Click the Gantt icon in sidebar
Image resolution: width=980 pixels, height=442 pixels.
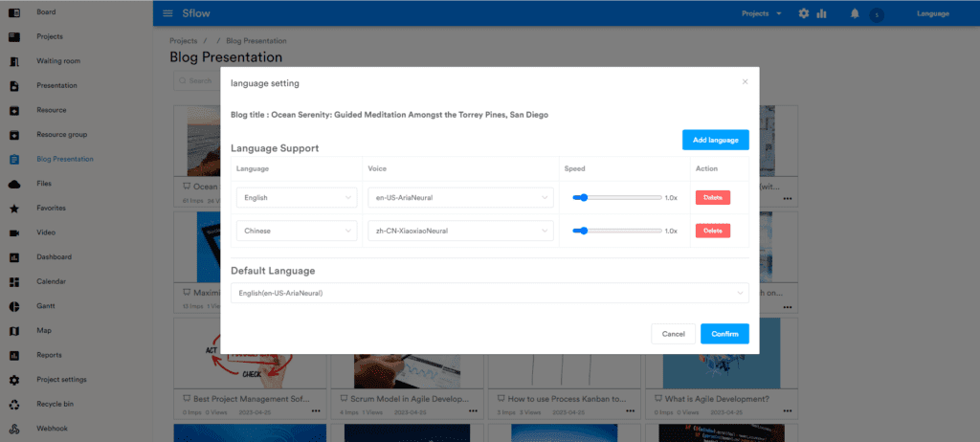point(14,306)
